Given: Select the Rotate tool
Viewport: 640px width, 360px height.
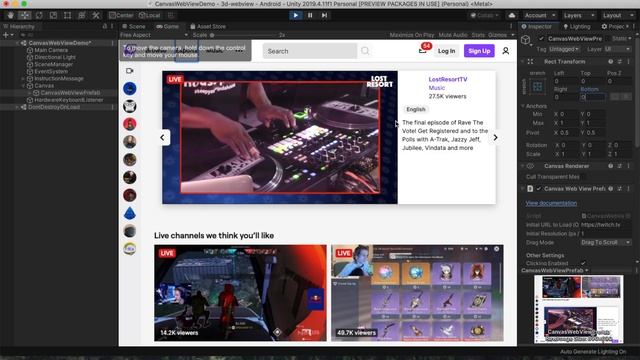Looking at the screenshot, I should (39, 15).
